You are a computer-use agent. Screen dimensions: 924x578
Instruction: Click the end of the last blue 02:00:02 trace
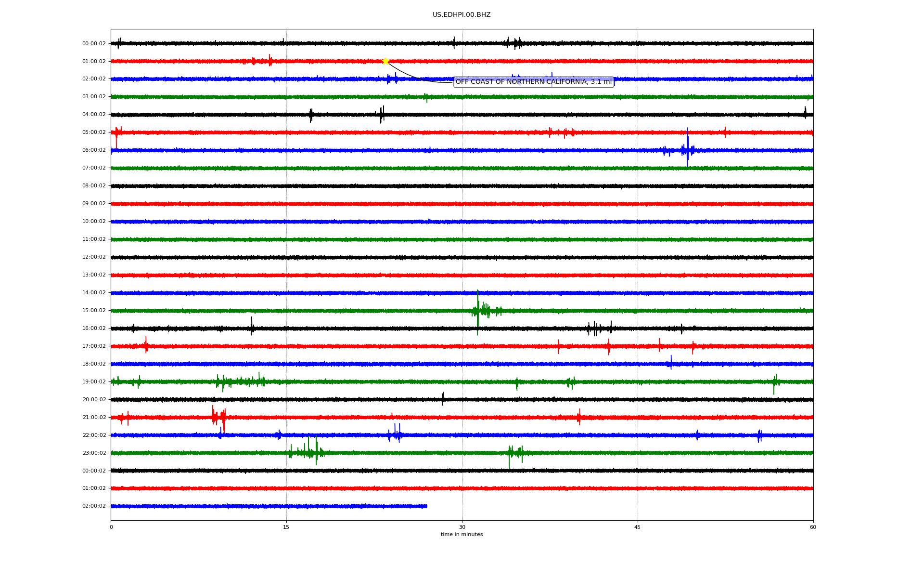(426, 506)
